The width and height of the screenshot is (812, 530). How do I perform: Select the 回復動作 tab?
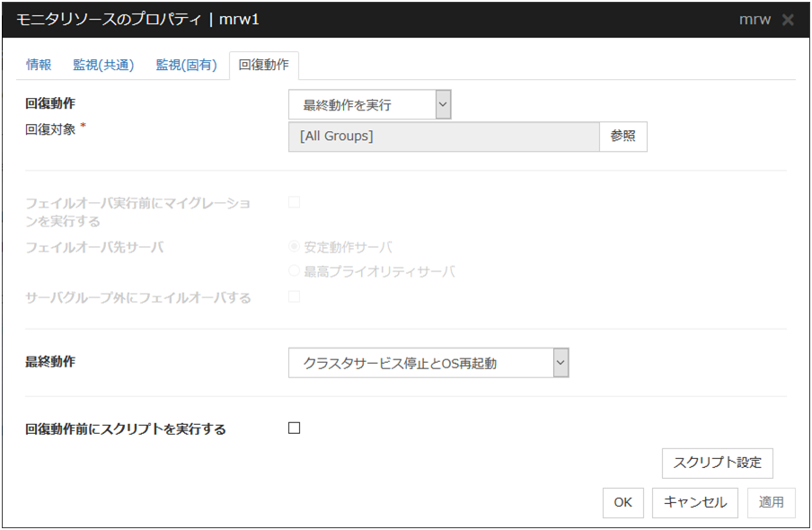point(263,66)
